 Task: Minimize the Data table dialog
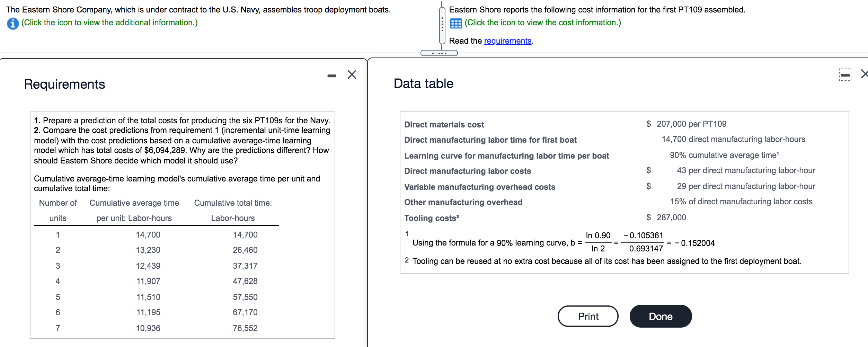(845, 75)
